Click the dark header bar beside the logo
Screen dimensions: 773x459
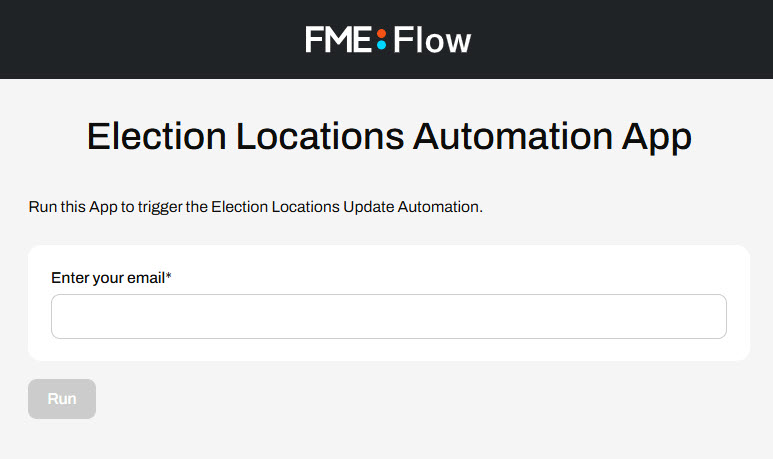(148, 39)
